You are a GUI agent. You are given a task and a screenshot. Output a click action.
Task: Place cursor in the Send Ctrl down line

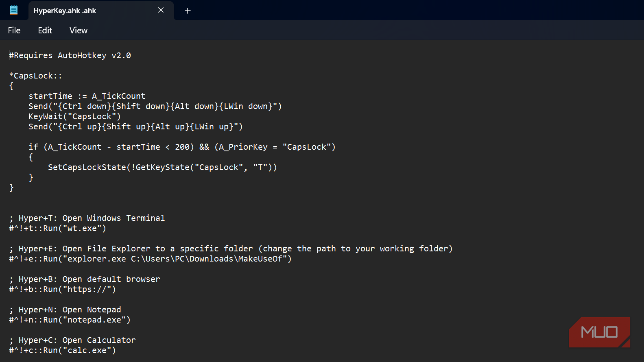[155, 106]
